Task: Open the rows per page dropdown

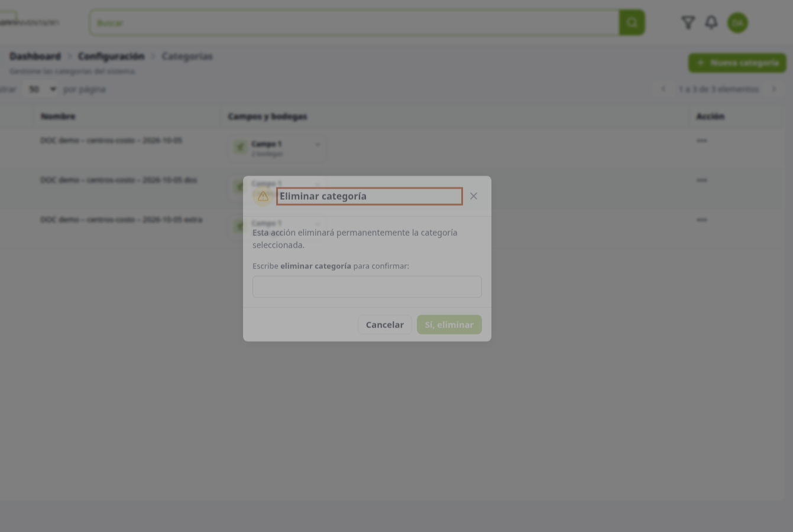Action: pyautogui.click(x=42, y=89)
